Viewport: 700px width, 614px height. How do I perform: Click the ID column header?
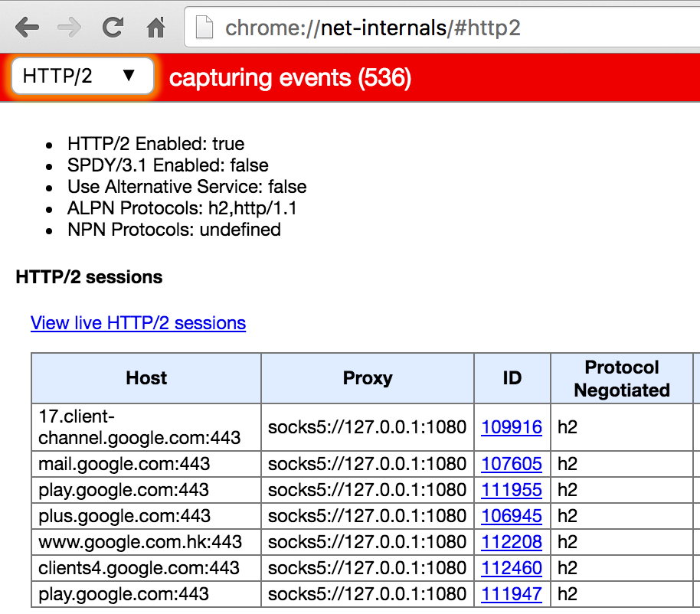coord(512,378)
